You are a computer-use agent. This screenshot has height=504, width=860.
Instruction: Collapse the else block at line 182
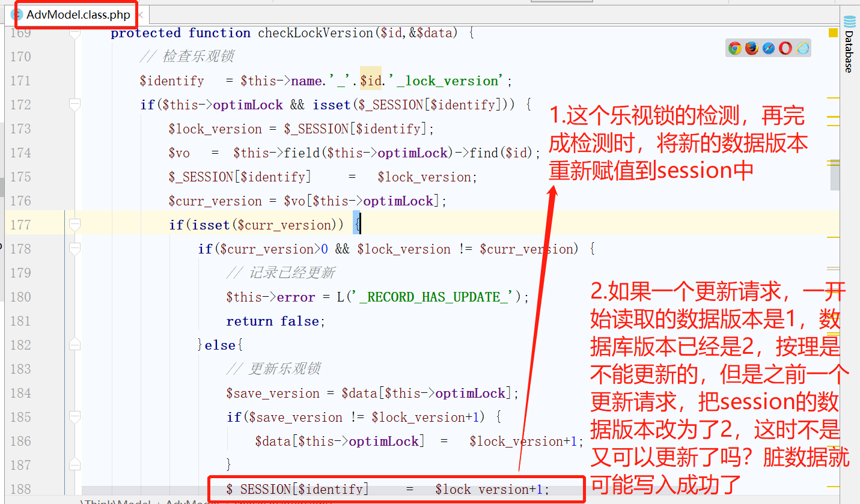pyautogui.click(x=75, y=345)
